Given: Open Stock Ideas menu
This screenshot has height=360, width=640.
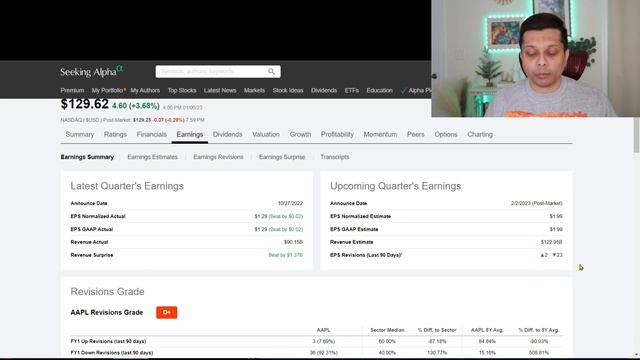Looking at the screenshot, I should [288, 90].
